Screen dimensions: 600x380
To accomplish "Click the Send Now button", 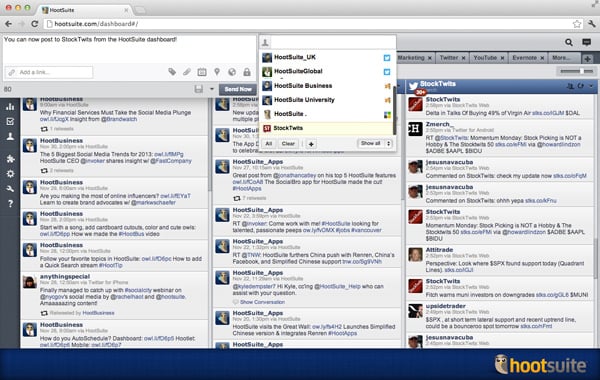I will [x=238, y=89].
